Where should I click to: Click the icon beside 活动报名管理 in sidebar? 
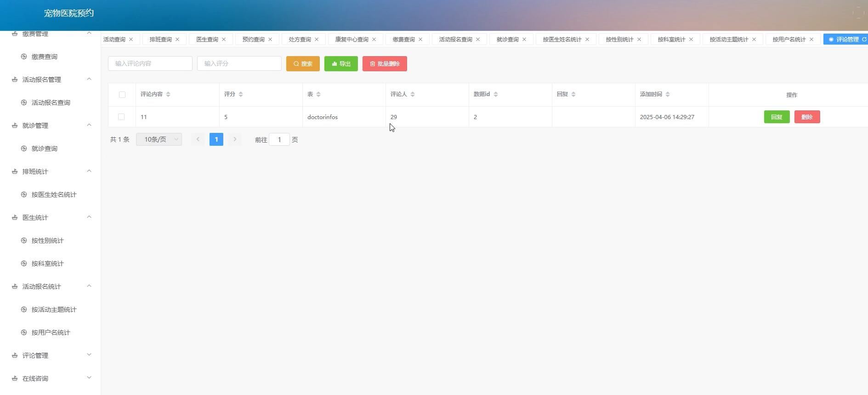point(15,80)
